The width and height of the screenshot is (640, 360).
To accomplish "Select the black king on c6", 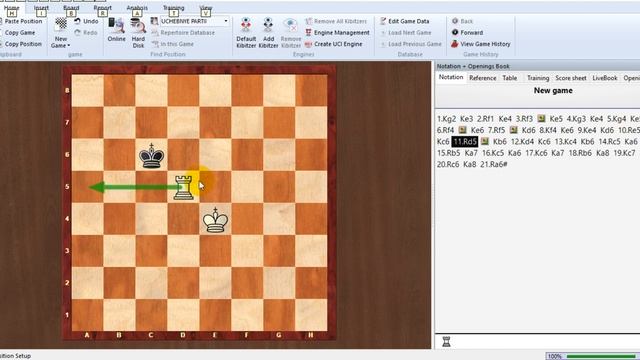I will pos(151,156).
